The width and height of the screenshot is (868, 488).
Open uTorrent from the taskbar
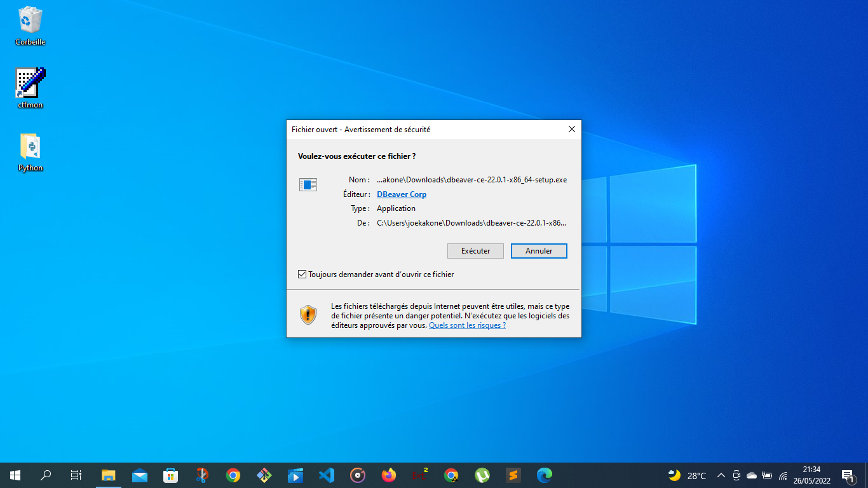[482, 475]
